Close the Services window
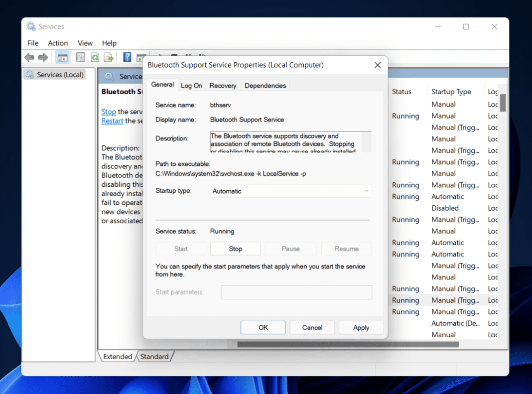532x394 pixels. (494, 26)
